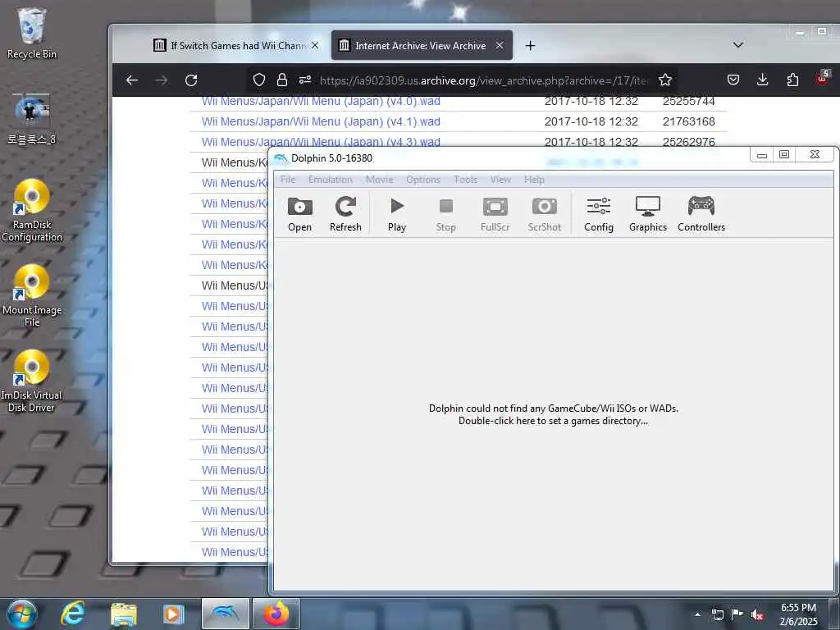Launch Internet Explorer from taskbar

coord(72,614)
